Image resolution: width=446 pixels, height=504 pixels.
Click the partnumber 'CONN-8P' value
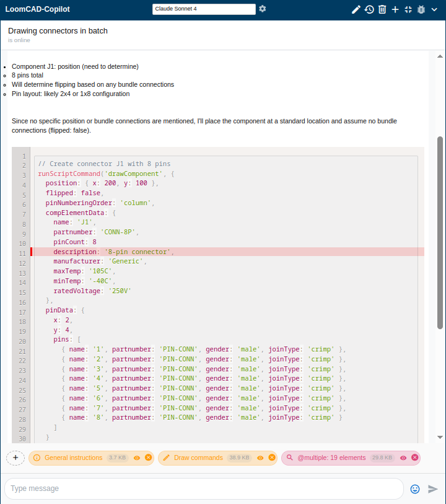tap(118, 232)
